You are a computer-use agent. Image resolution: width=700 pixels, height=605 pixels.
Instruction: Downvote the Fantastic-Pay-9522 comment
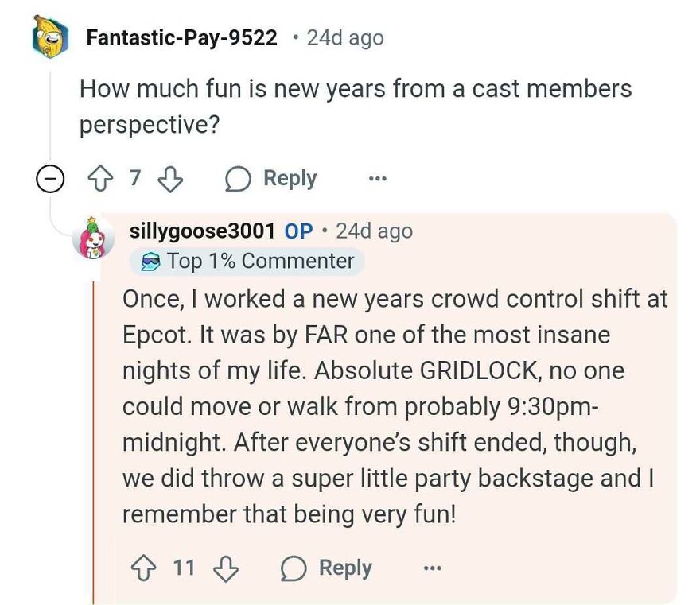[169, 179]
